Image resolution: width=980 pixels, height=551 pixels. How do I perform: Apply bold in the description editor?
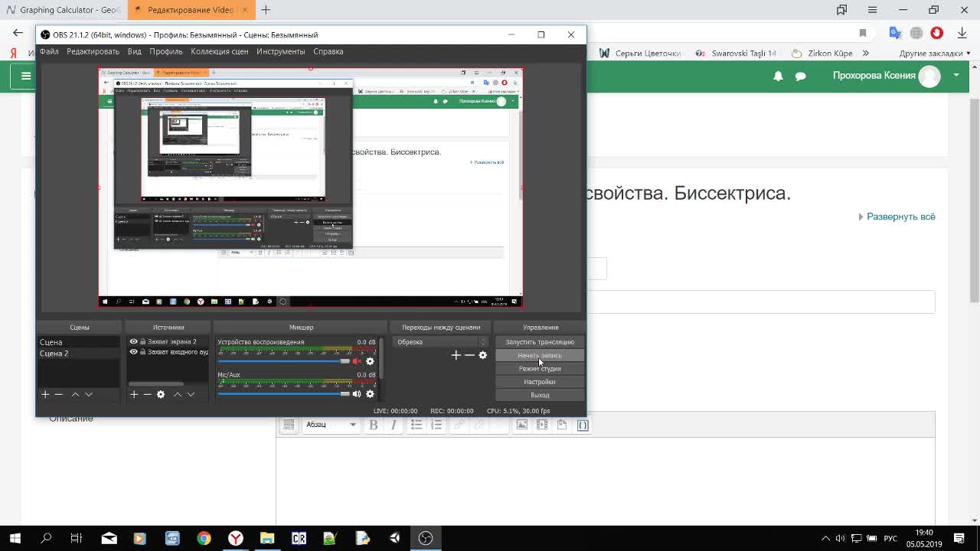(374, 425)
